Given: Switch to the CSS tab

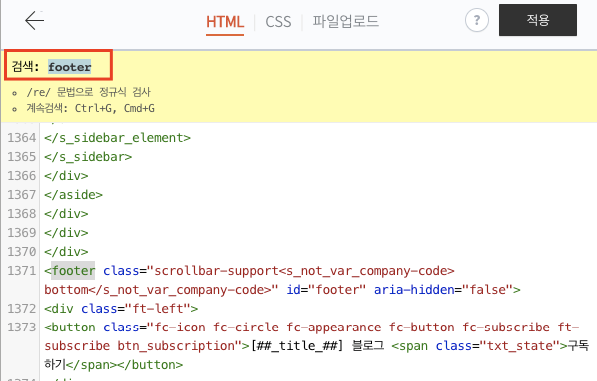Looking at the screenshot, I should coord(278,22).
